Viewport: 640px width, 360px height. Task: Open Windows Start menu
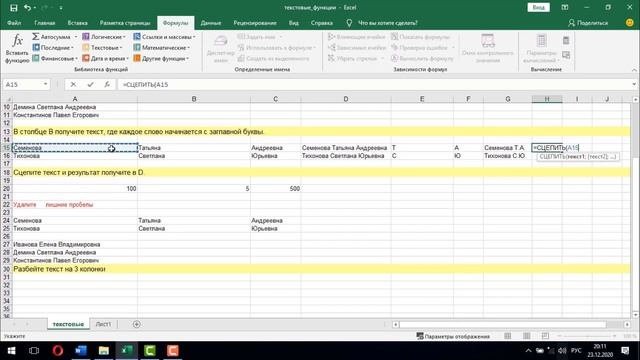[x=11, y=351]
